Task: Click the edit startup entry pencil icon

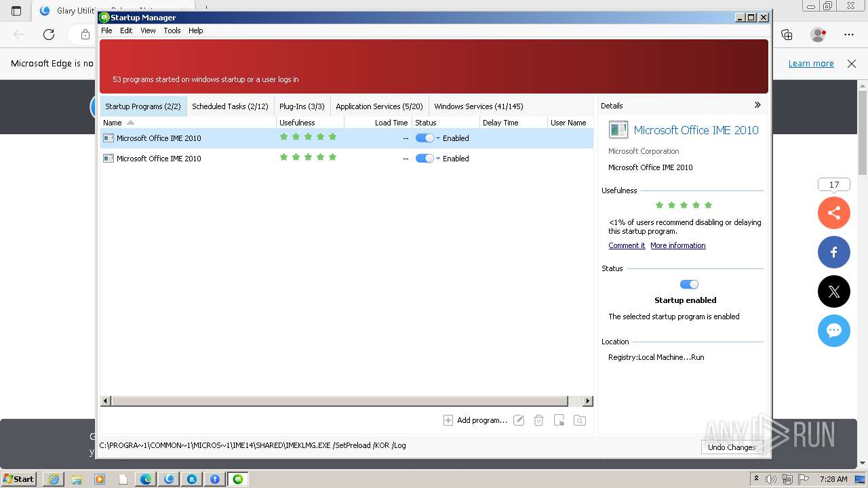Action: [519, 420]
